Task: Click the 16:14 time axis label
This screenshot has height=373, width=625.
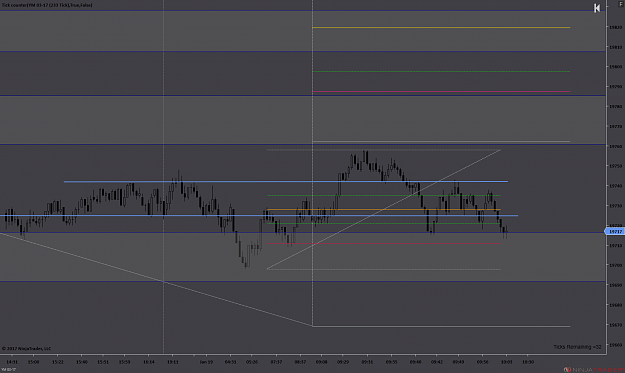Action: point(149,362)
